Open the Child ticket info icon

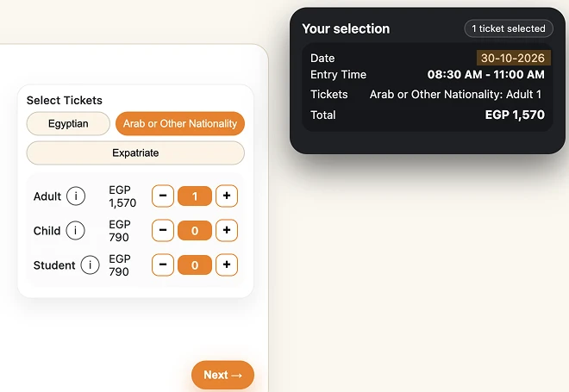(x=76, y=231)
